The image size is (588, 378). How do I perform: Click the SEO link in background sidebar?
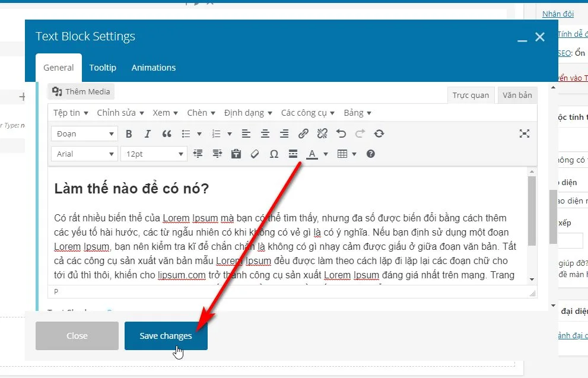[x=564, y=53]
